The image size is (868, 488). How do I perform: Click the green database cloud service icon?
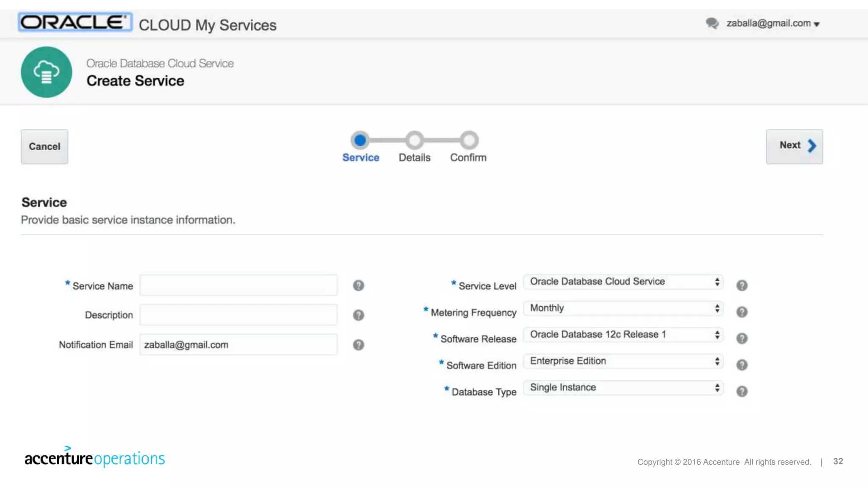pos(47,72)
